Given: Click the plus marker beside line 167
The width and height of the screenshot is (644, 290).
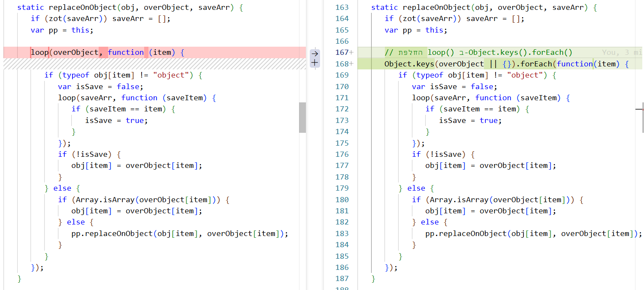Looking at the screenshot, I should click(352, 53).
